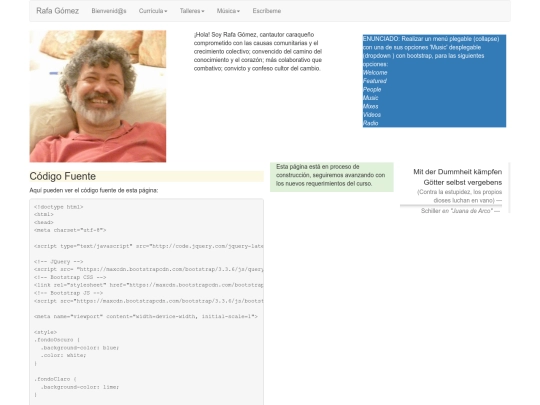
Task: Click the Videos option in blue box
Action: tap(372, 115)
